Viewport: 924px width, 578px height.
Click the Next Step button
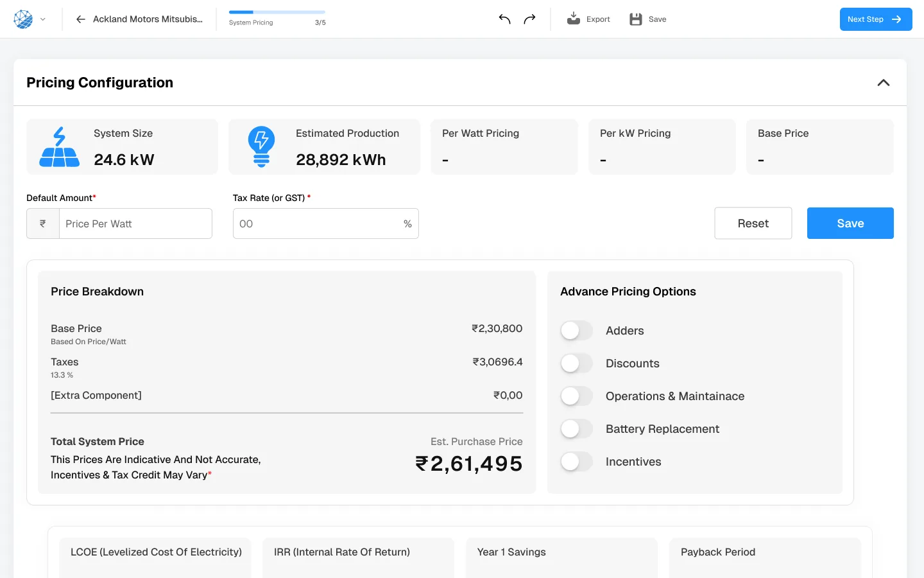pos(876,19)
